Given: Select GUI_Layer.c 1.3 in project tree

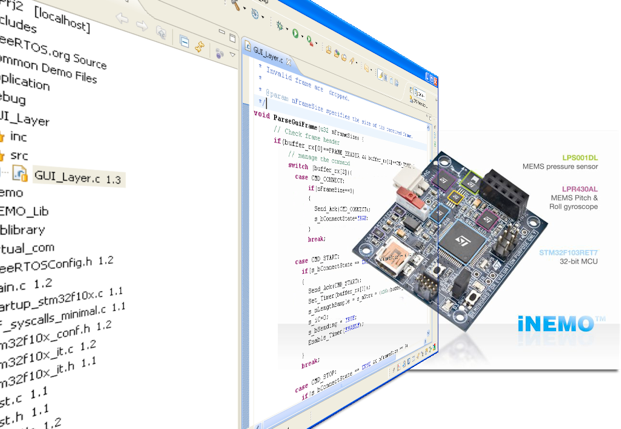Looking at the screenshot, I should coord(78,177).
